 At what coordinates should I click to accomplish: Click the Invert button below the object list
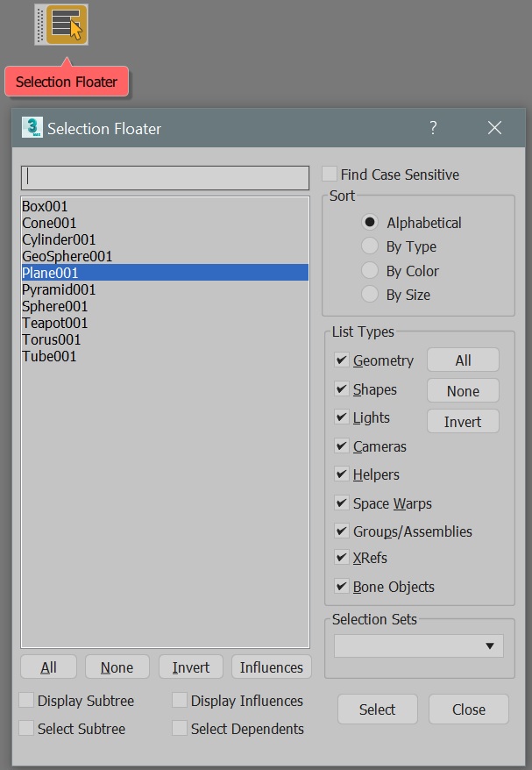(x=190, y=667)
